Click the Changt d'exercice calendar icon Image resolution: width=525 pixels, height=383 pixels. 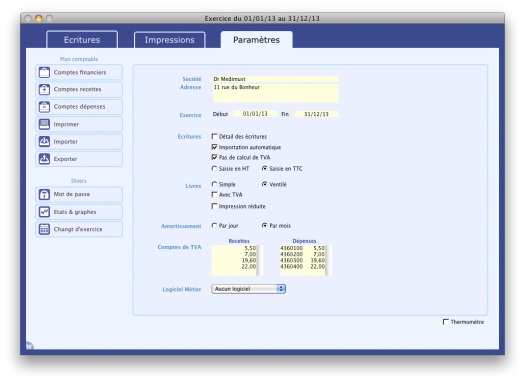tap(45, 229)
